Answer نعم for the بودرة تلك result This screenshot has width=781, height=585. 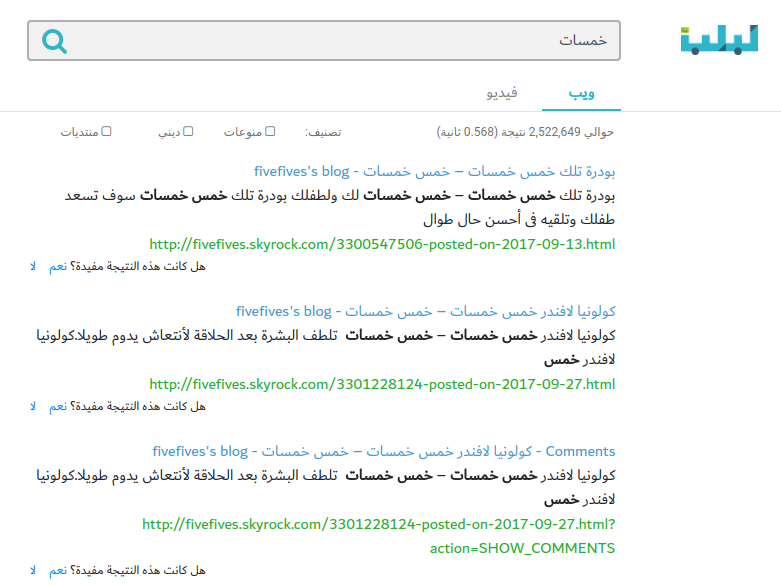tap(58, 267)
